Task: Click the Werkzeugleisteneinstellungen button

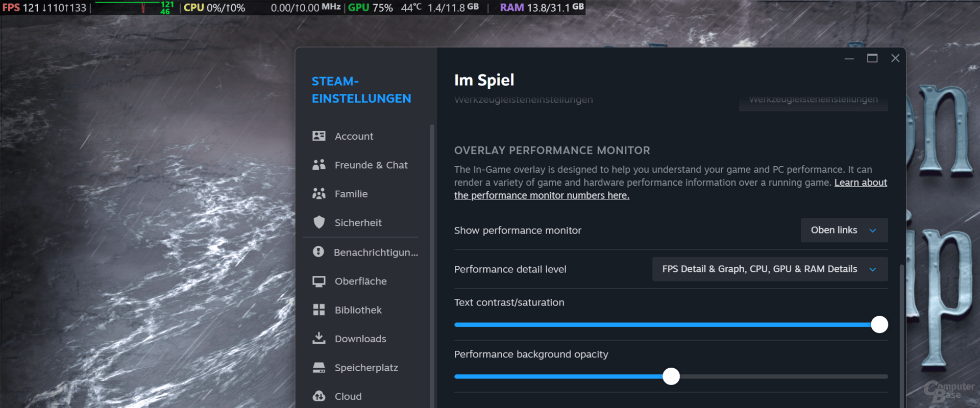Action: [813, 102]
